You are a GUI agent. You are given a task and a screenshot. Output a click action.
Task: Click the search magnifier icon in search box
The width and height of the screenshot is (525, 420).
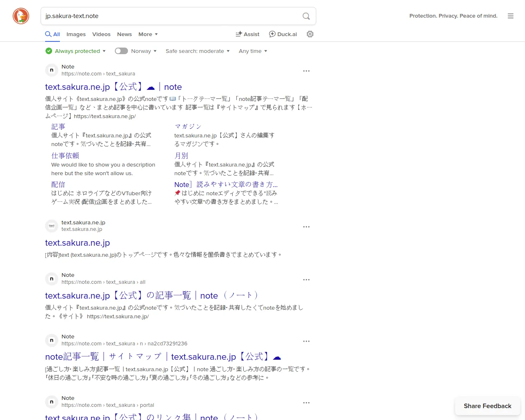click(306, 16)
